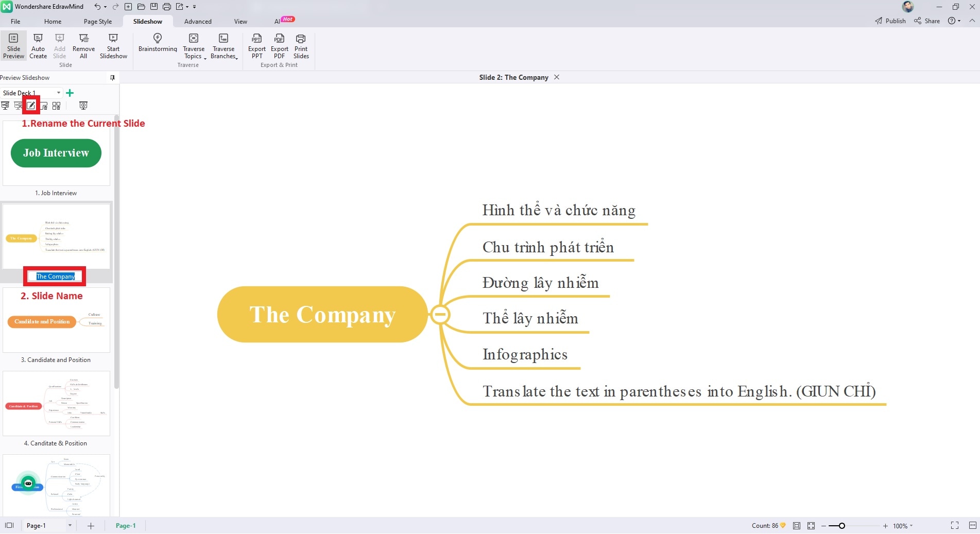This screenshot has width=980, height=534.
Task: Click Export PDF
Action: [279, 46]
